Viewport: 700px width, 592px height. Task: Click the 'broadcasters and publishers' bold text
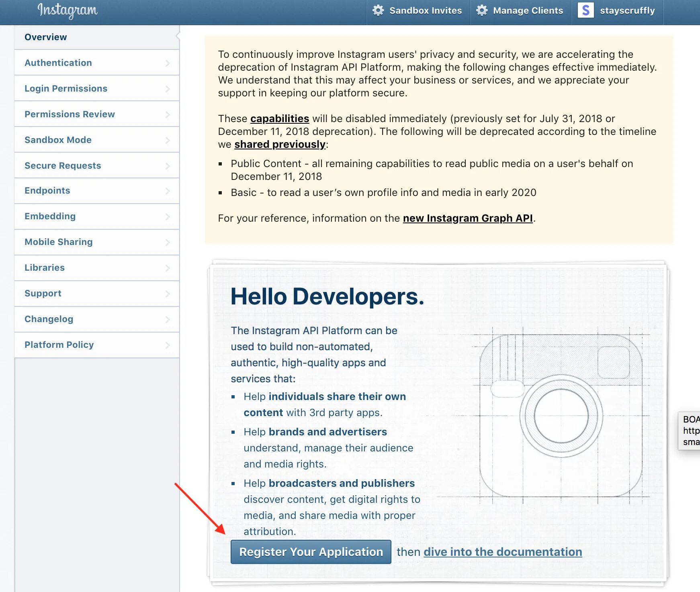(x=342, y=483)
